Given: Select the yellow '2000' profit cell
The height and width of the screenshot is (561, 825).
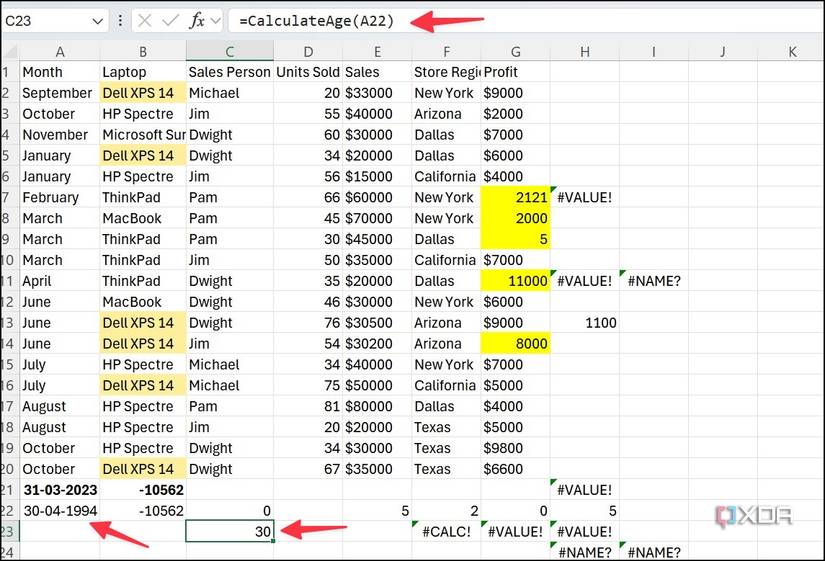Looking at the screenshot, I should click(516, 218).
